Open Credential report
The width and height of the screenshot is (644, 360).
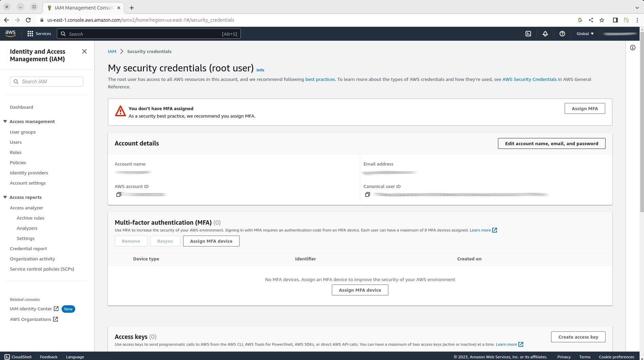coord(28,248)
